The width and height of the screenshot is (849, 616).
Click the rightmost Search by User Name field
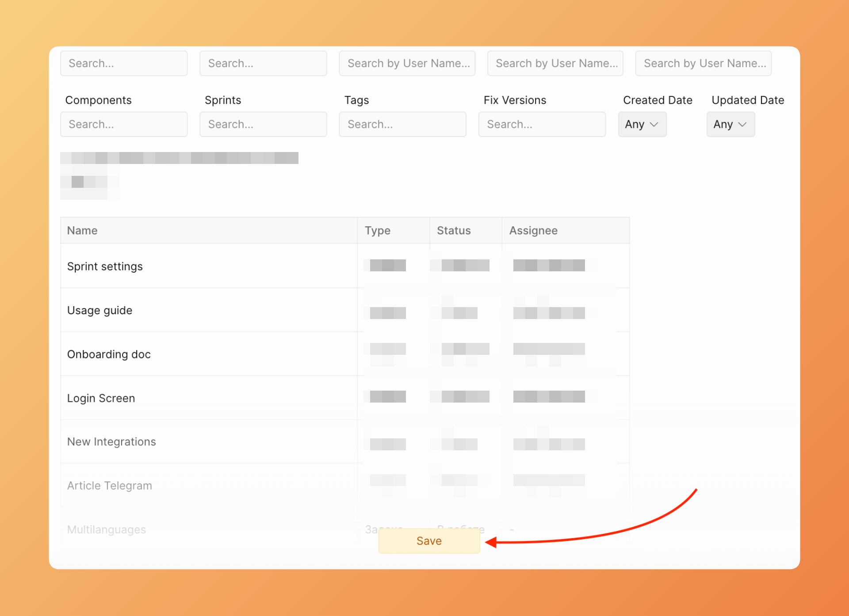[x=703, y=64]
